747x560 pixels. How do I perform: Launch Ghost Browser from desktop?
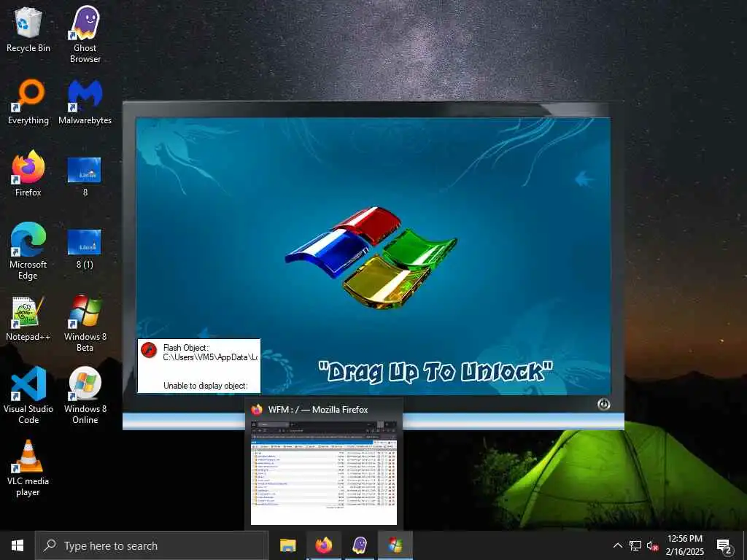(x=85, y=34)
